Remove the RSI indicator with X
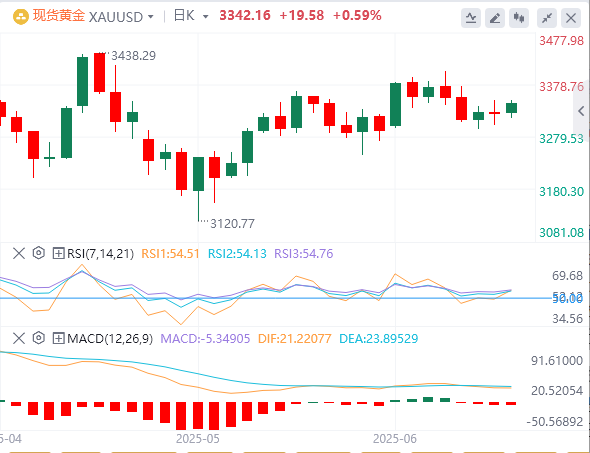 click(x=19, y=253)
